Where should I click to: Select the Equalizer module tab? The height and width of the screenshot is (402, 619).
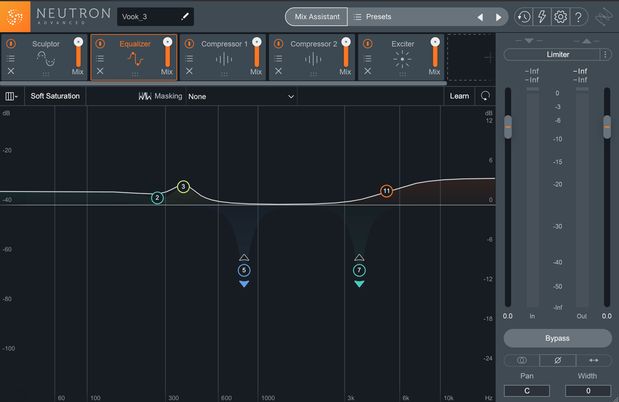click(x=135, y=57)
